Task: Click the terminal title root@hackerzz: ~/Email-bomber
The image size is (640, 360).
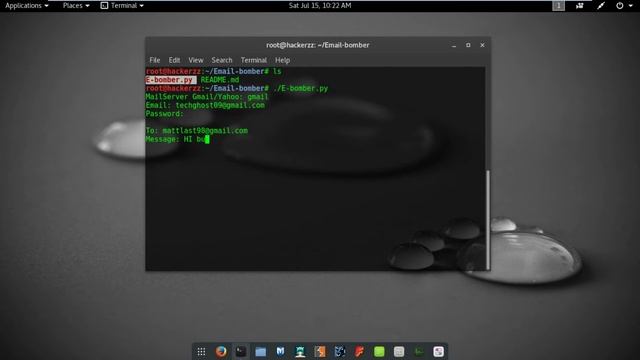Action: click(318, 45)
